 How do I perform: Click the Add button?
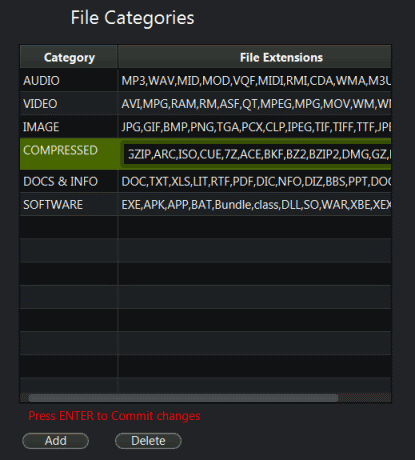[x=55, y=441]
